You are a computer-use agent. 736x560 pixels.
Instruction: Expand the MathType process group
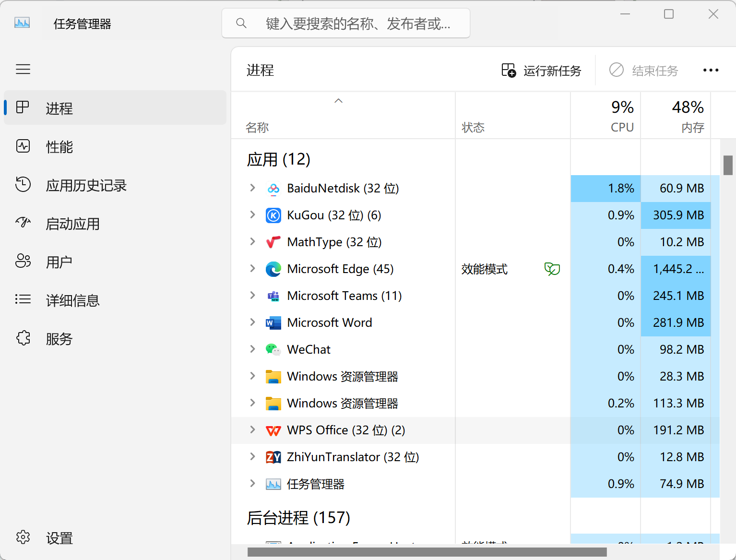pyautogui.click(x=252, y=241)
